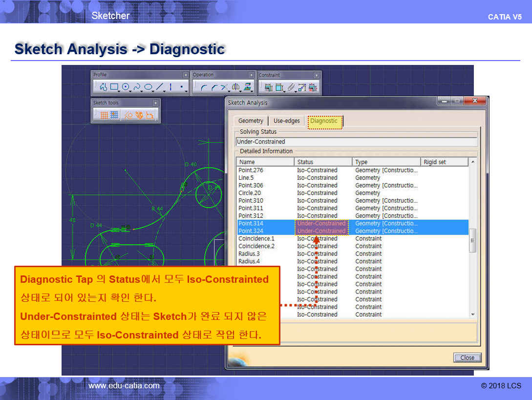Toggle Construction/Standard Element mode

point(128,115)
